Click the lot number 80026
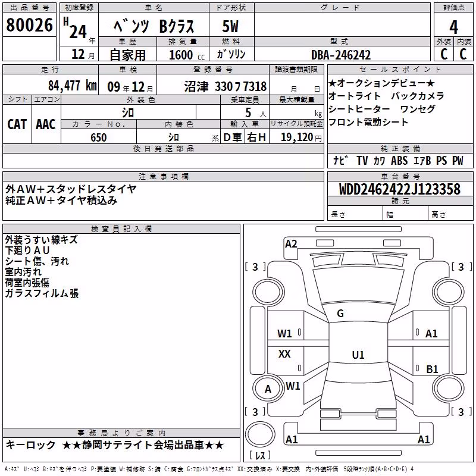Image resolution: width=476 pixels, height=476 pixels. point(29,25)
